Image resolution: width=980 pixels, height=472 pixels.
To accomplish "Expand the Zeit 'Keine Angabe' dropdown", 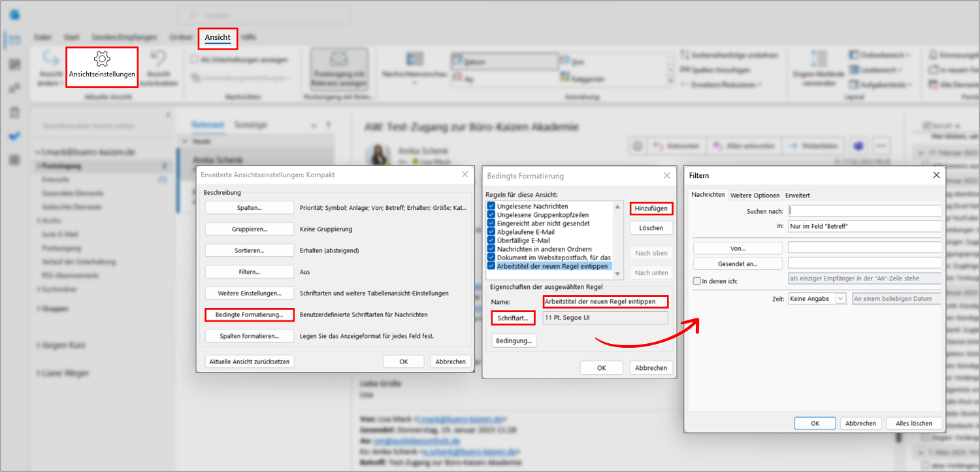I will (x=817, y=299).
